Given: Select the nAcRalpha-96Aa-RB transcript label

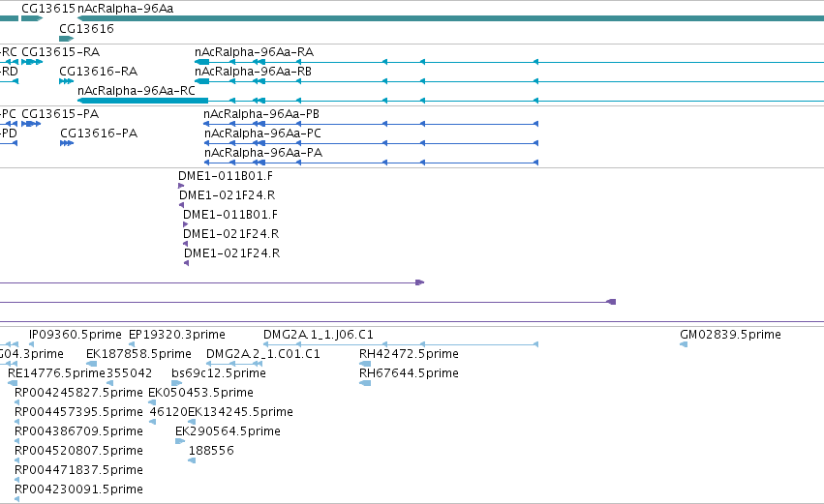Looking at the screenshot, I should 254,72.
